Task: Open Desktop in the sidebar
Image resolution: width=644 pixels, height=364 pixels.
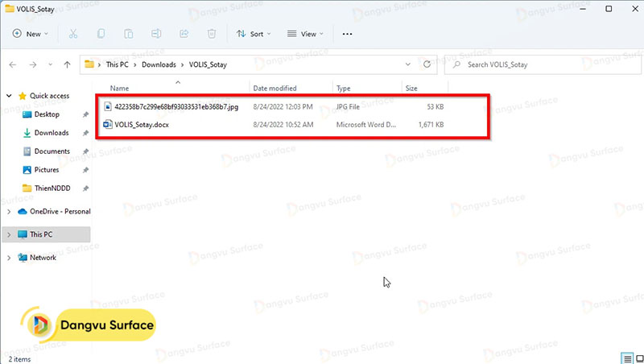Action: (x=47, y=114)
